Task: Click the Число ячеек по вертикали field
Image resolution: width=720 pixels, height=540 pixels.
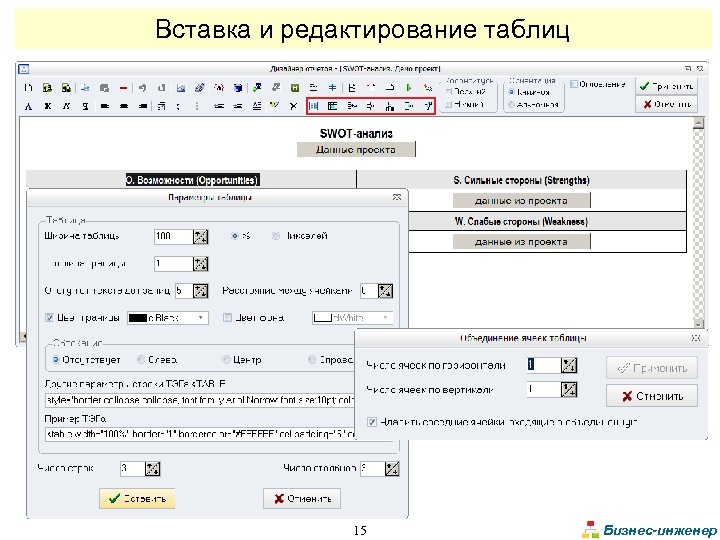Action: click(544, 390)
